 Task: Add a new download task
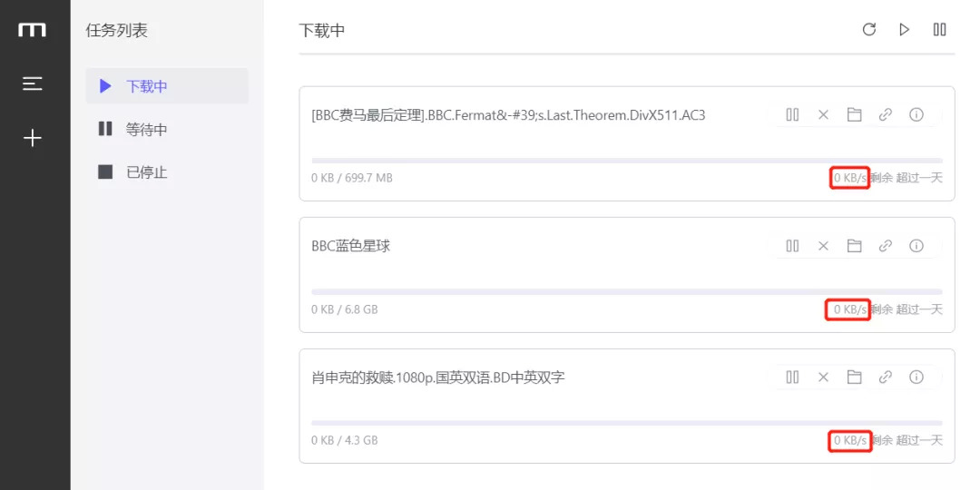(33, 138)
